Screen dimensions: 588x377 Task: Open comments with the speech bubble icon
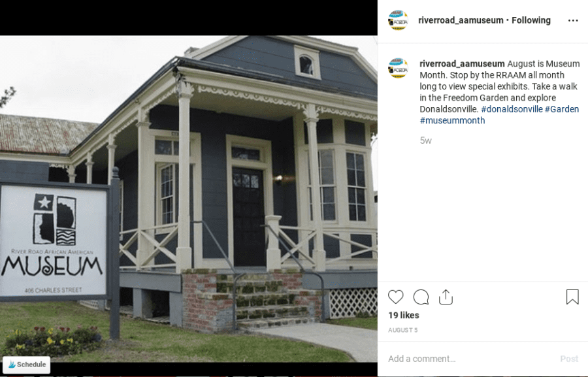coord(421,297)
